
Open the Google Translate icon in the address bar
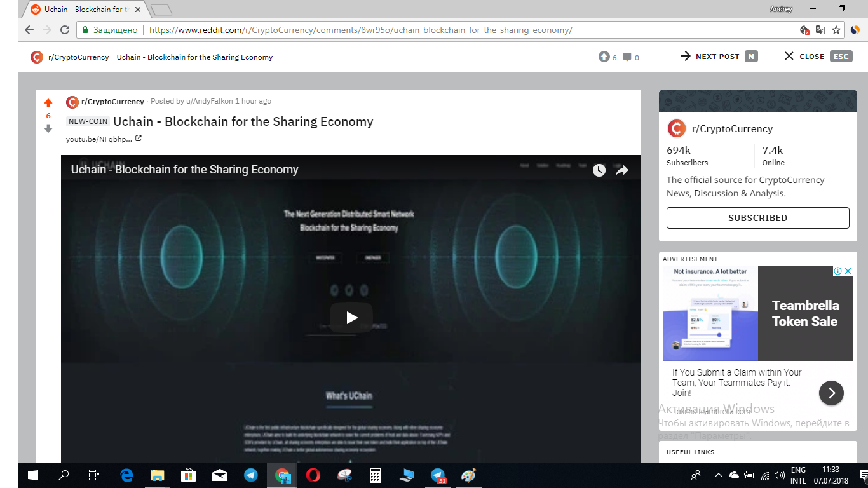click(820, 30)
